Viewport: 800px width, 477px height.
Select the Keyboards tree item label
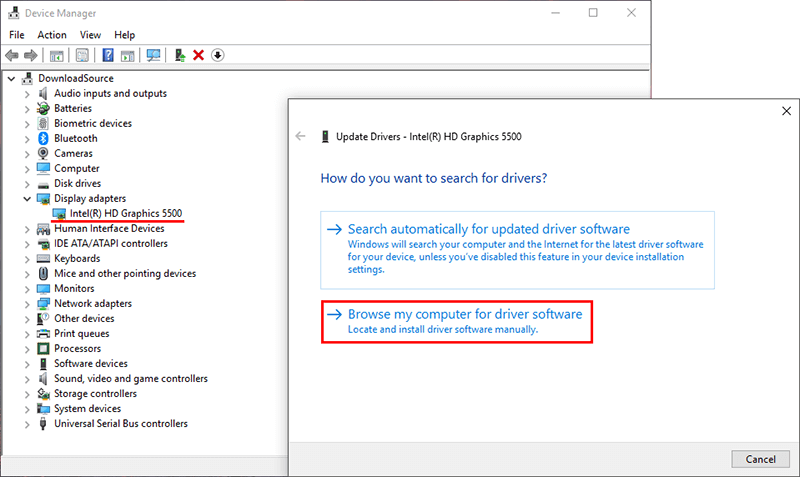tap(77, 258)
